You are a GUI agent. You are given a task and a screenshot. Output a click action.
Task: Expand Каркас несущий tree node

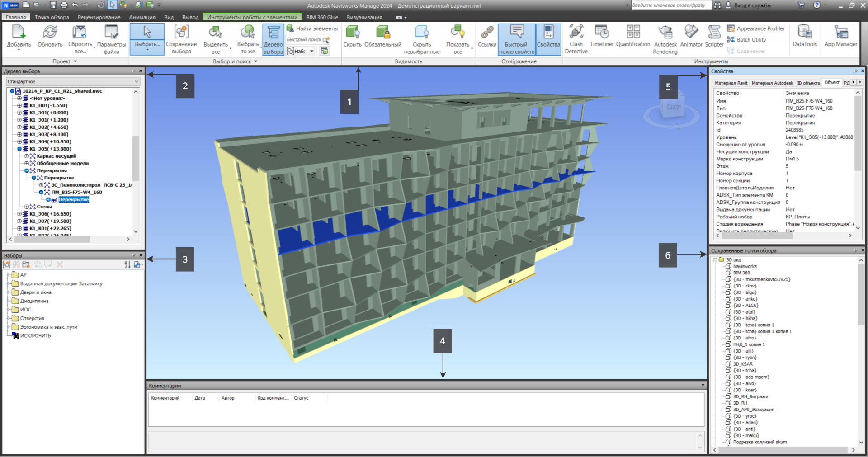pos(27,156)
